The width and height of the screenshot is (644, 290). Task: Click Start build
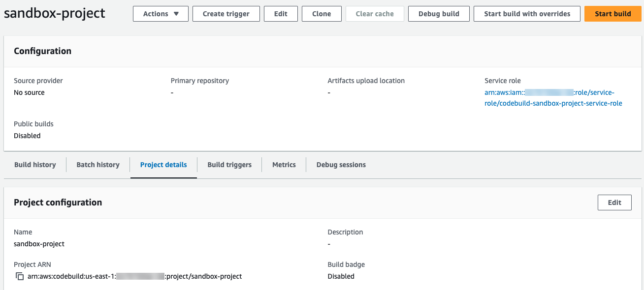[612, 14]
